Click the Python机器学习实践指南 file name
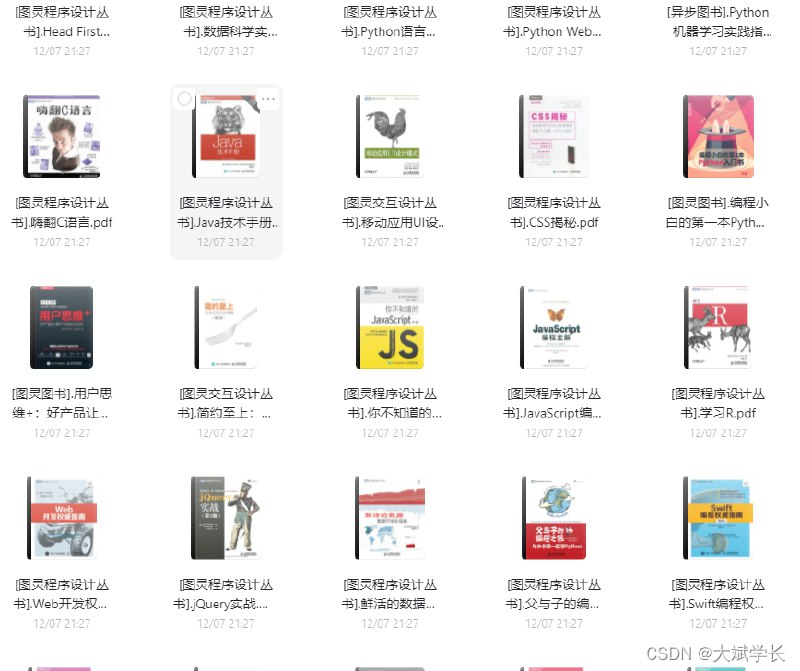Viewport: 800px width, 671px height. (718, 21)
